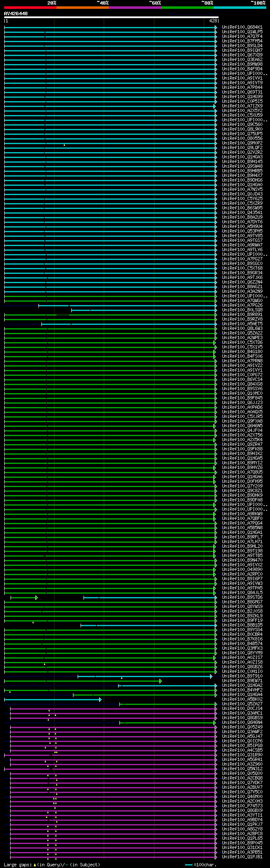Click the label UniRef100_C0P515

(242, 101)
